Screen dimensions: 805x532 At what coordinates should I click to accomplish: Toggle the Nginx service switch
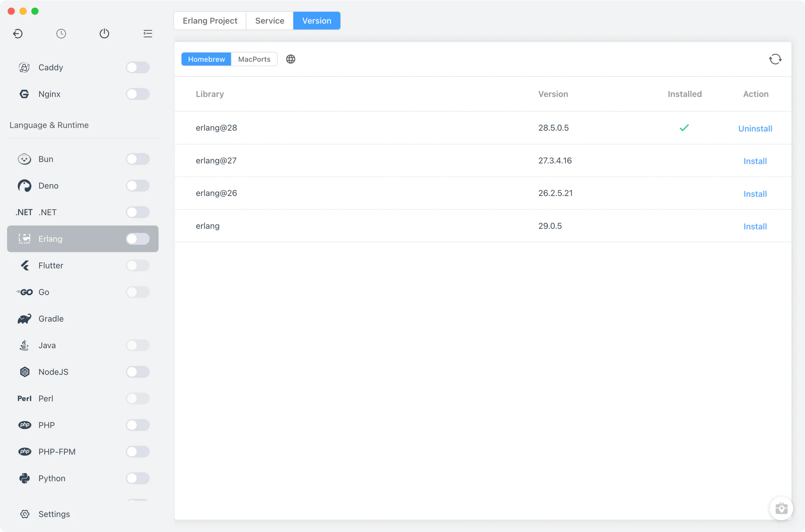138,94
